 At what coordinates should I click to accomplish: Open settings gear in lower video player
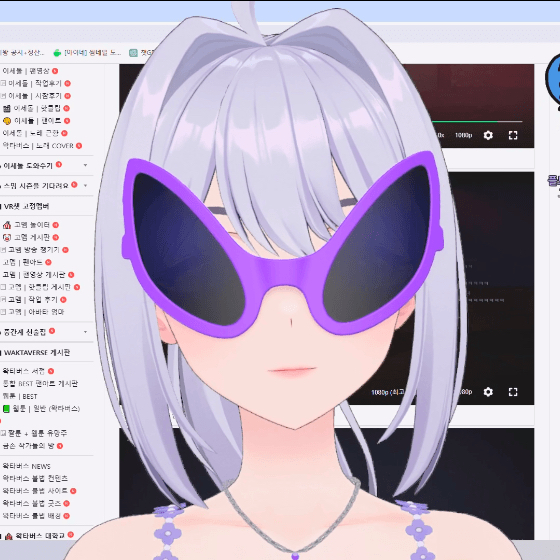point(488,392)
